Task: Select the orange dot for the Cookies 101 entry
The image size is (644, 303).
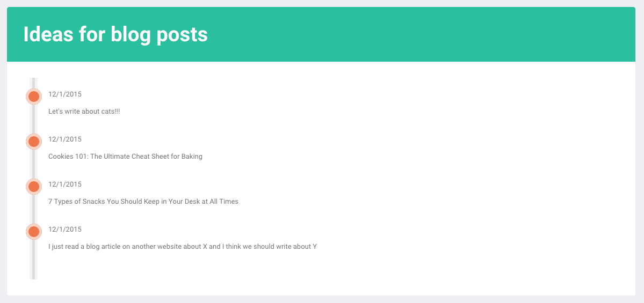Action: 34,142
